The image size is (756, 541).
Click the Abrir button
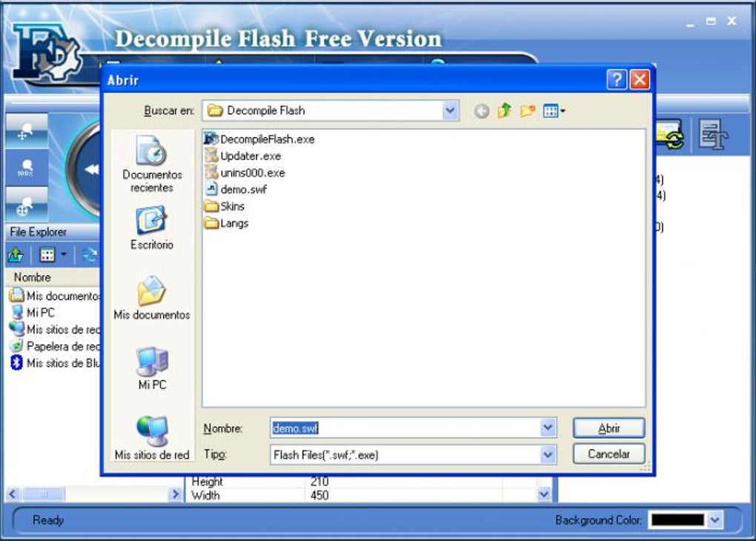pos(609,428)
